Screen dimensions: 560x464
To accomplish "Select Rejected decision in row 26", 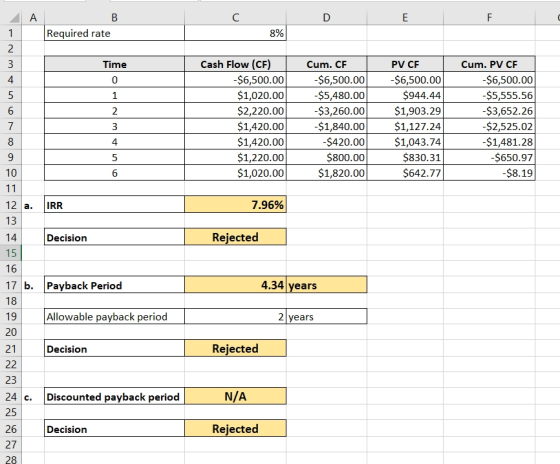I will (235, 428).
